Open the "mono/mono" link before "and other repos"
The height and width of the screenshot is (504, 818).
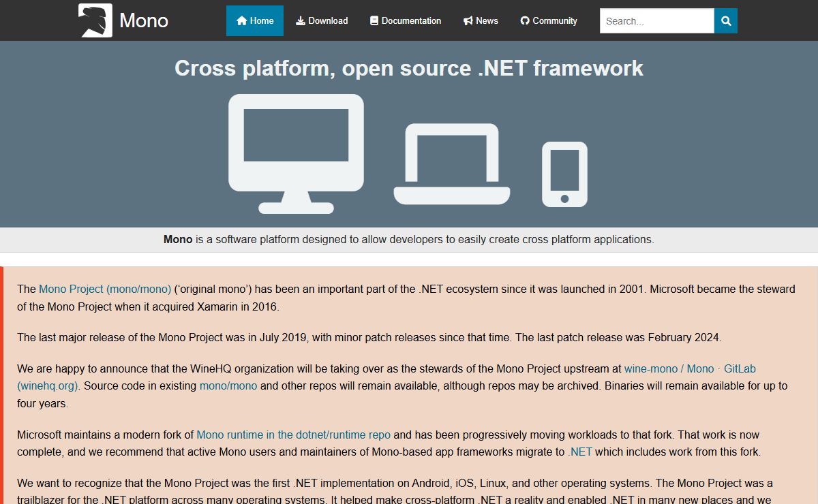click(228, 385)
